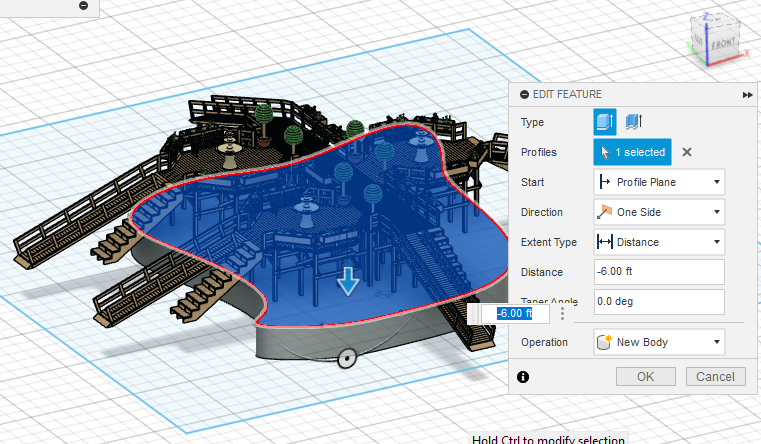The width and height of the screenshot is (761, 444).
Task: Click the Distance input field in the panel
Action: [659, 272]
